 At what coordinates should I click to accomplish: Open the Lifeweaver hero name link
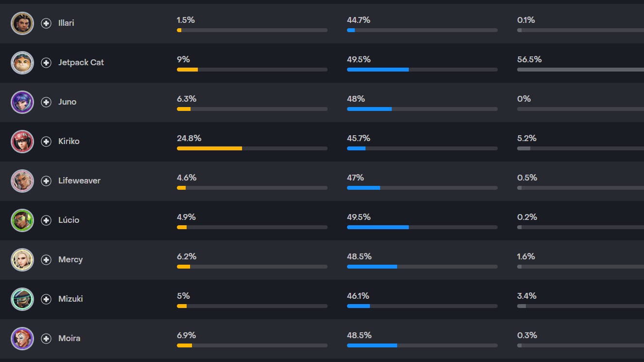click(x=79, y=181)
